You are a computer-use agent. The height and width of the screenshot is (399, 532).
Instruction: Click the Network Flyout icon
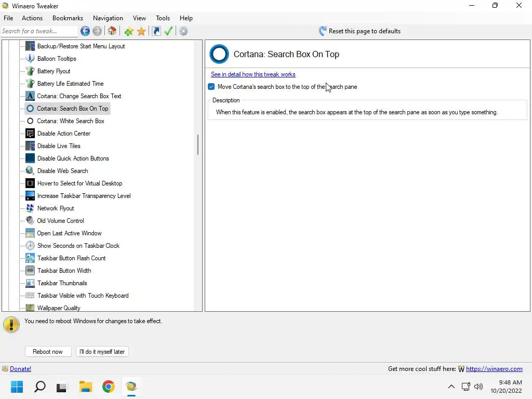click(30, 208)
